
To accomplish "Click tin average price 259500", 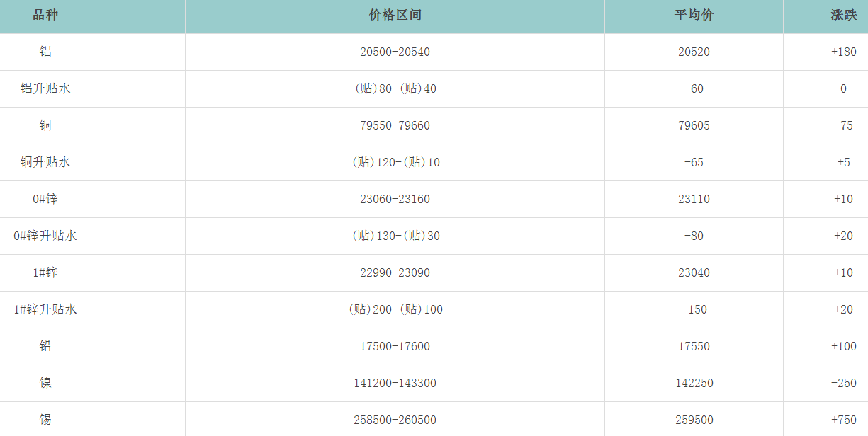I will [694, 420].
